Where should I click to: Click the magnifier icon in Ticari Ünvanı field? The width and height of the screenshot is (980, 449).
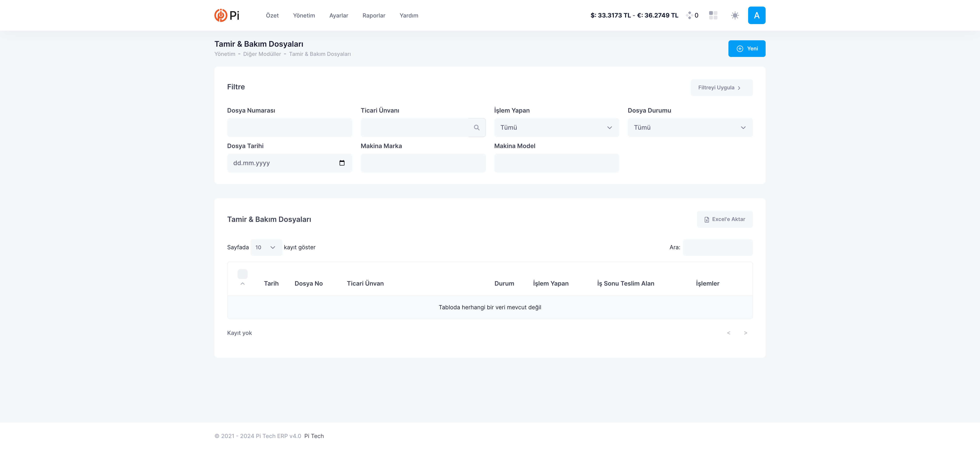click(x=476, y=127)
